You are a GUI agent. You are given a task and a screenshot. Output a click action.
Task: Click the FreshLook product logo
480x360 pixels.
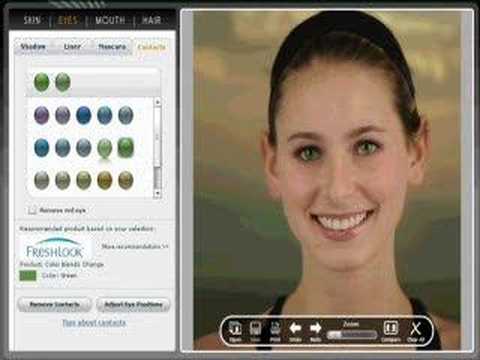pos(55,247)
